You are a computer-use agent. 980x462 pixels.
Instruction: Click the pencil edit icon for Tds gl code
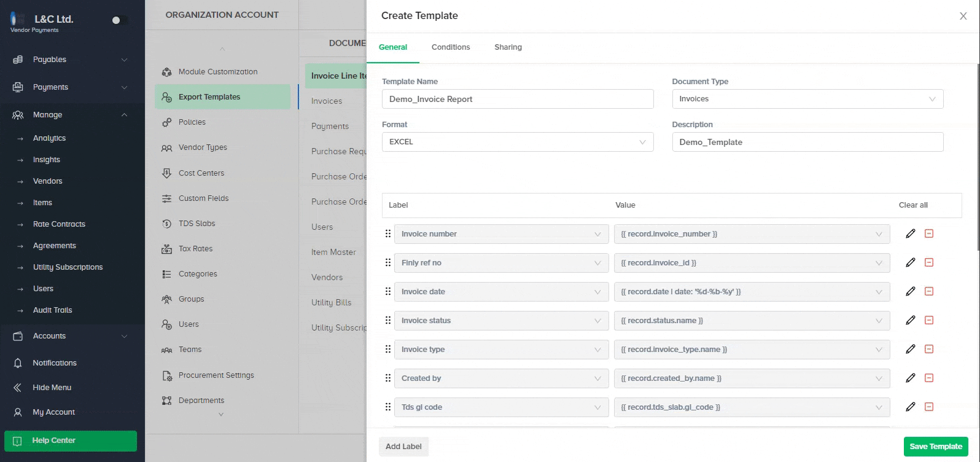911,407
